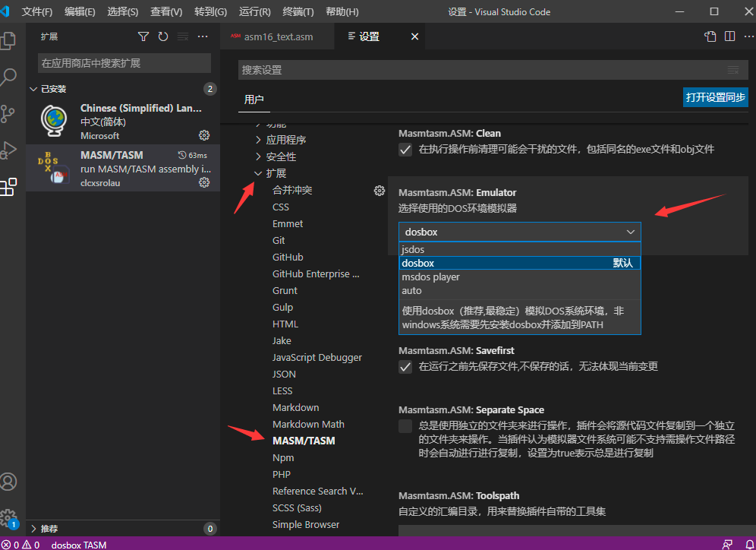Clear extensions search results icon
This screenshot has width=756, height=550.
tap(183, 36)
